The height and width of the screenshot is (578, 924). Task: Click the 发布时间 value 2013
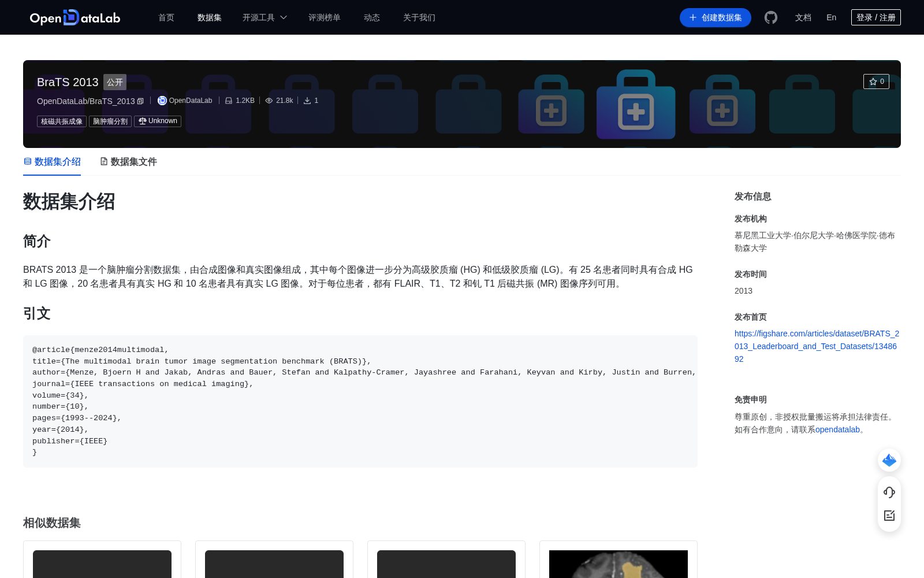tap(743, 291)
